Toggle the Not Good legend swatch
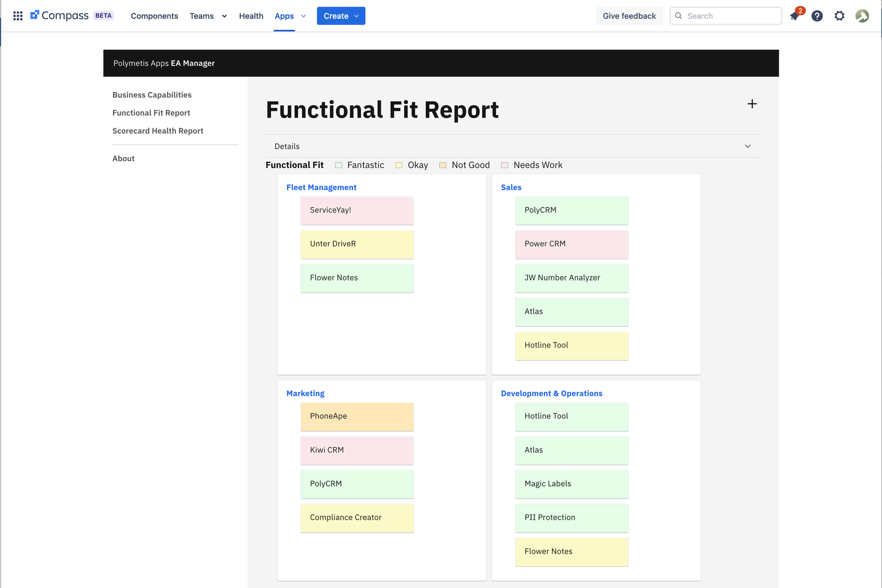The height and width of the screenshot is (588, 882). (x=442, y=165)
